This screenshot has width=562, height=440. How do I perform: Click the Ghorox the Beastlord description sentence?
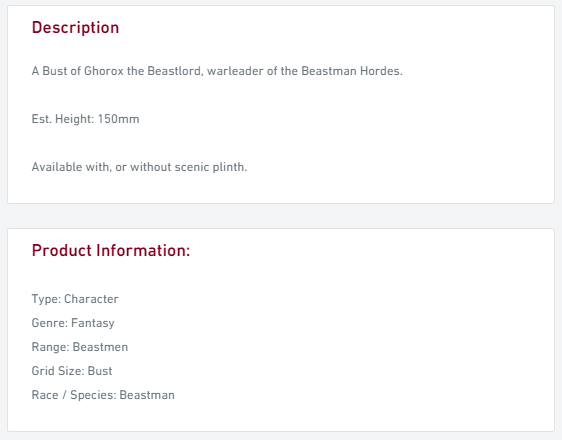(x=217, y=71)
